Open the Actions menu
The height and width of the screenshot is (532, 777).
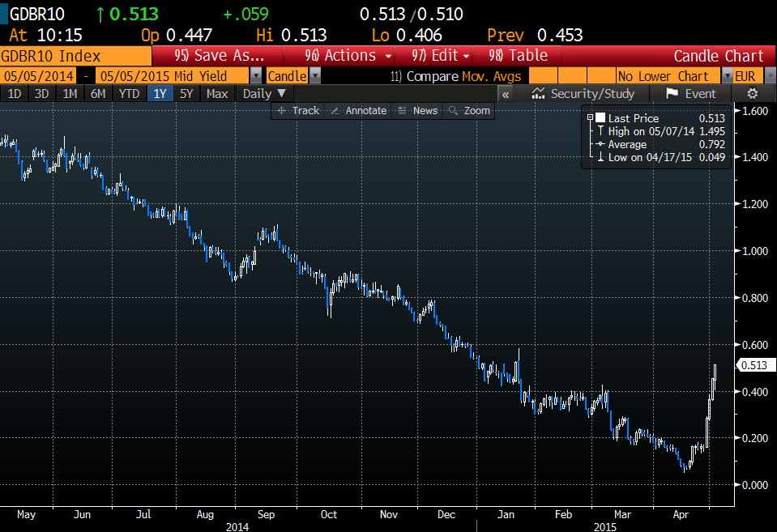348,56
